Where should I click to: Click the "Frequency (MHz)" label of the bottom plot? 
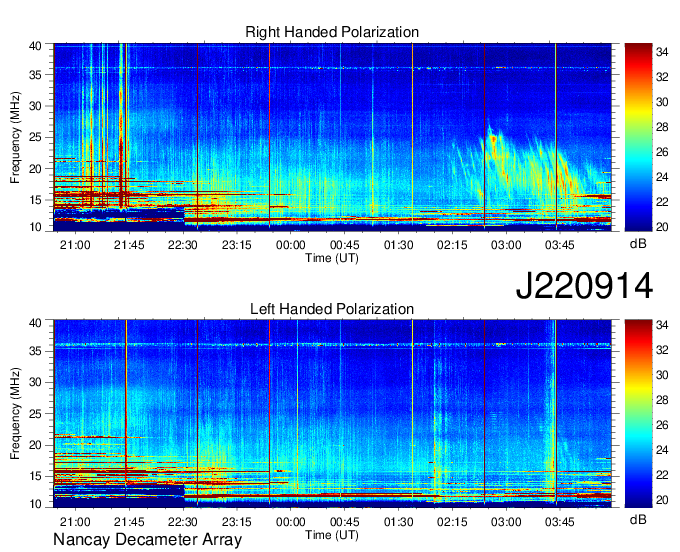click(15, 414)
